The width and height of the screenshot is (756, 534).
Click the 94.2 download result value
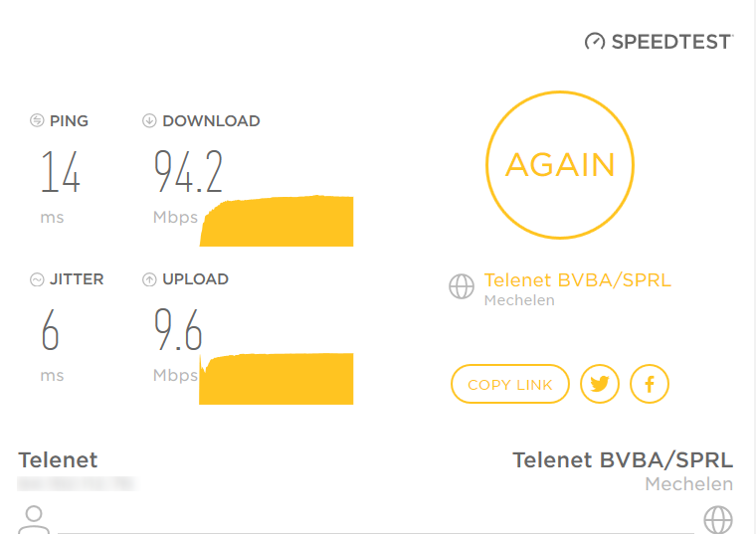point(188,172)
